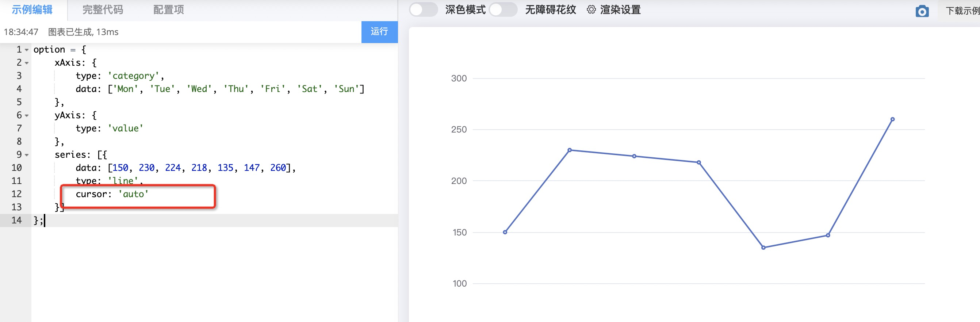Click the 深色模式 label text
Image resolution: width=980 pixels, height=322 pixels.
pyautogui.click(x=465, y=9)
